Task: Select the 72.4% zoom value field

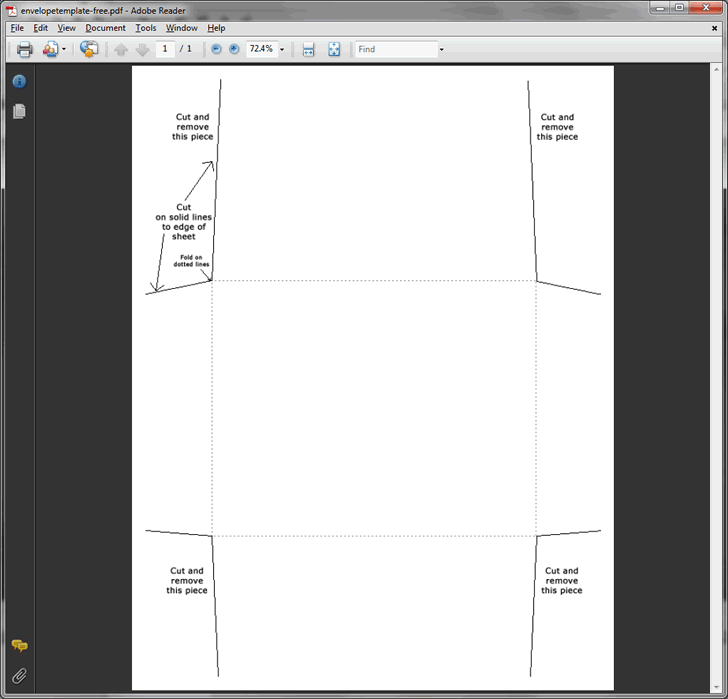Action: point(261,49)
